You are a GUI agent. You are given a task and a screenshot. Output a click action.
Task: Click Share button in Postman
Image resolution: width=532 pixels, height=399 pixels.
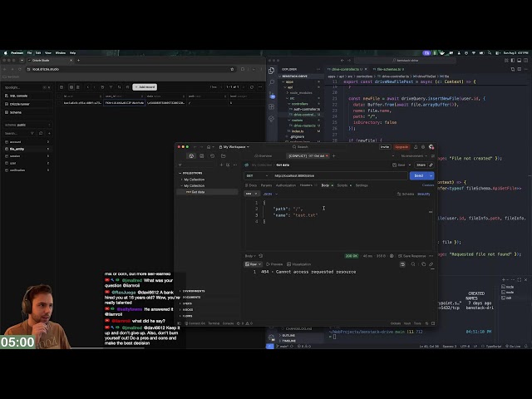point(421,165)
